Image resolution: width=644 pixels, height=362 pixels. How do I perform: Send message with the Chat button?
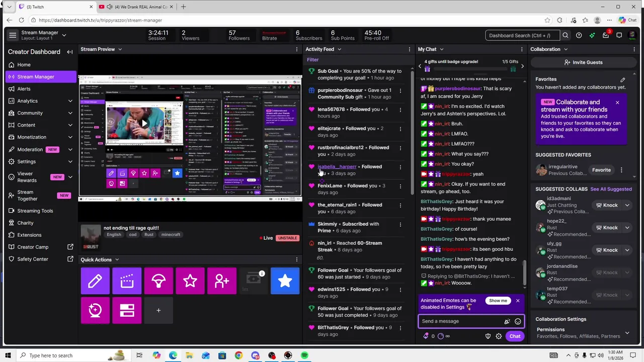pyautogui.click(x=515, y=336)
